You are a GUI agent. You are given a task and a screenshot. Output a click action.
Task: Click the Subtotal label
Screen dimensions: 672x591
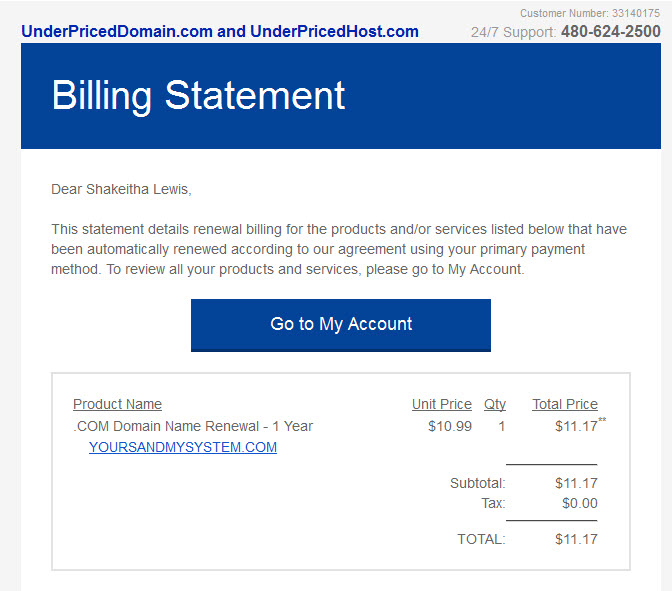(478, 483)
